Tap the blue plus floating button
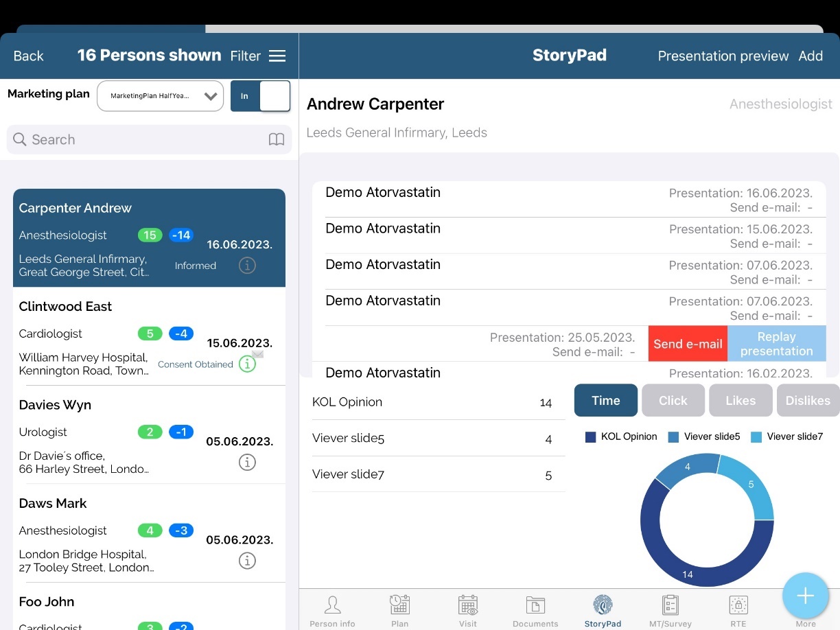Image resolution: width=840 pixels, height=630 pixels. point(805,596)
